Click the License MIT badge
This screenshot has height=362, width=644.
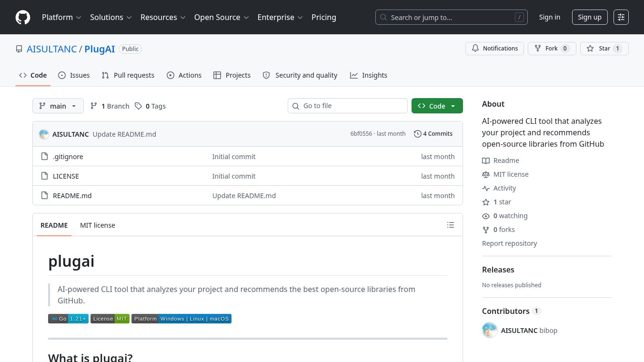[x=110, y=319]
